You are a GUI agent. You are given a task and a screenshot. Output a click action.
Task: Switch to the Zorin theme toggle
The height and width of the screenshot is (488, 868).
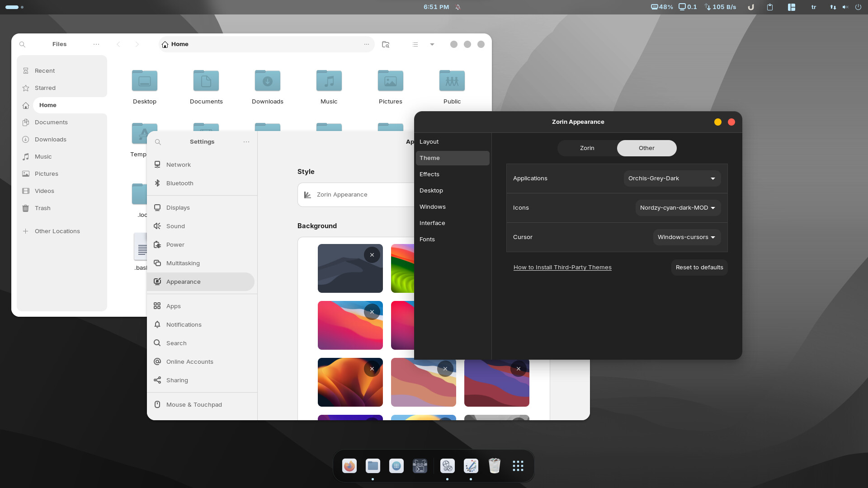tap(587, 148)
